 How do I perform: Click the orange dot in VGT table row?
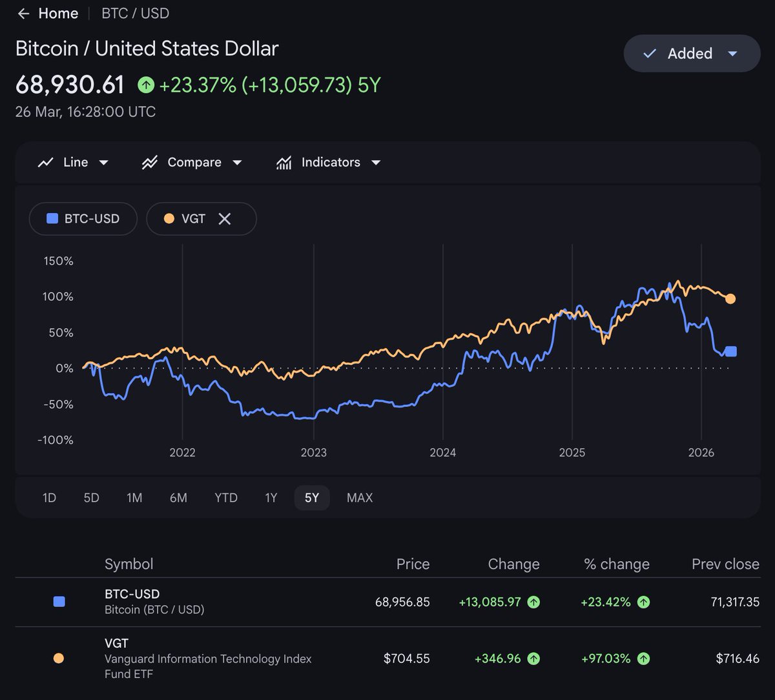pos(59,659)
